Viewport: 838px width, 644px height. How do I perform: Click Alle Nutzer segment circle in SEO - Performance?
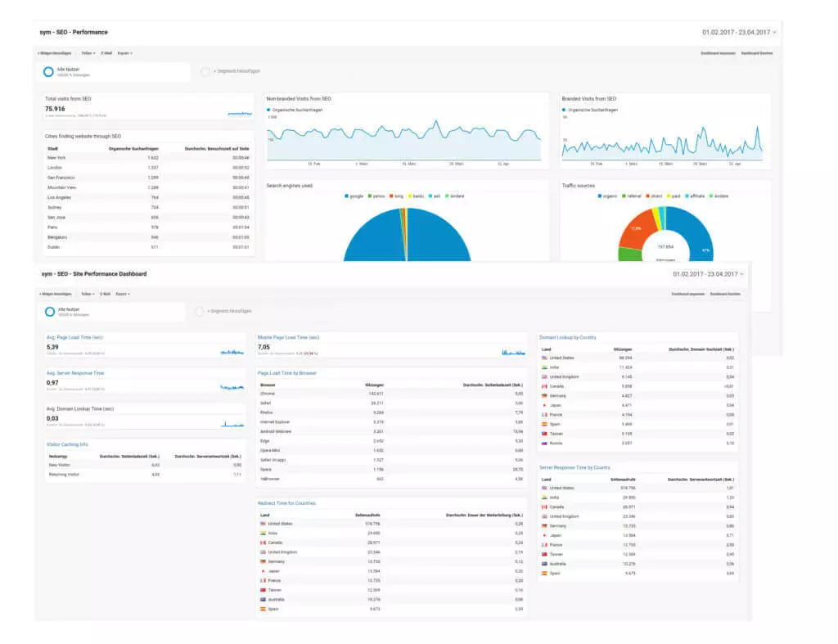[48, 72]
